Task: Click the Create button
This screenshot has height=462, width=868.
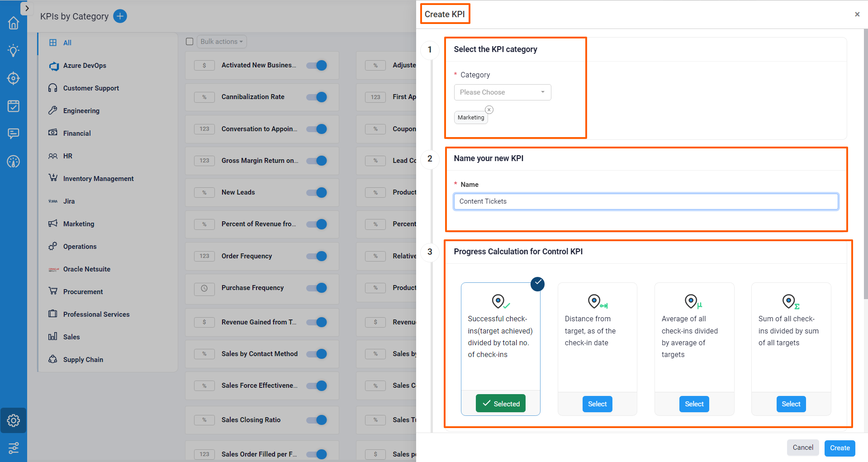Action: coord(840,448)
